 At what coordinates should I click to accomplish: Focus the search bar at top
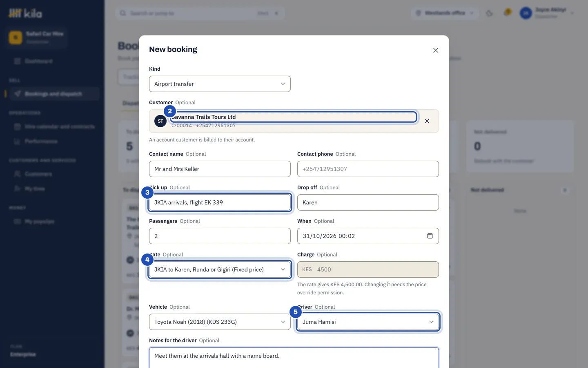tap(200, 13)
